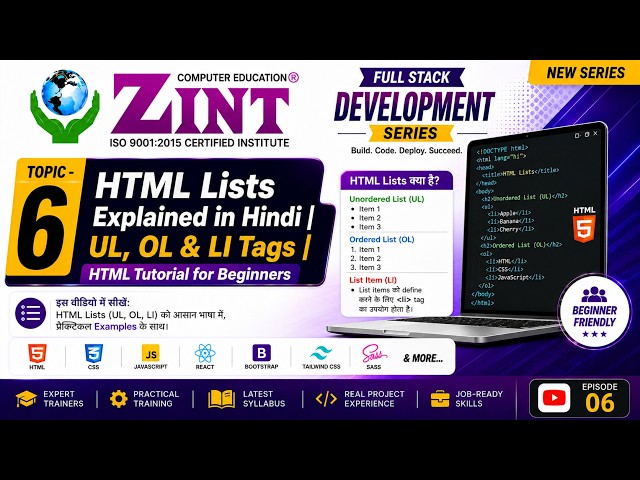Click the Real Project Experience code brackets icon
This screenshot has height=480, width=640.
tap(326, 399)
